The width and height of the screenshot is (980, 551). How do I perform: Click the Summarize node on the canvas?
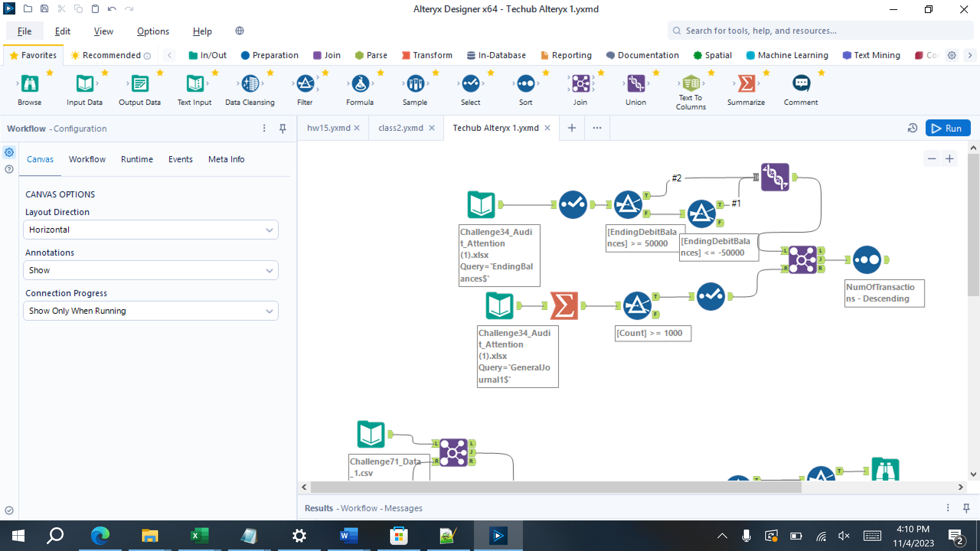pyautogui.click(x=564, y=306)
